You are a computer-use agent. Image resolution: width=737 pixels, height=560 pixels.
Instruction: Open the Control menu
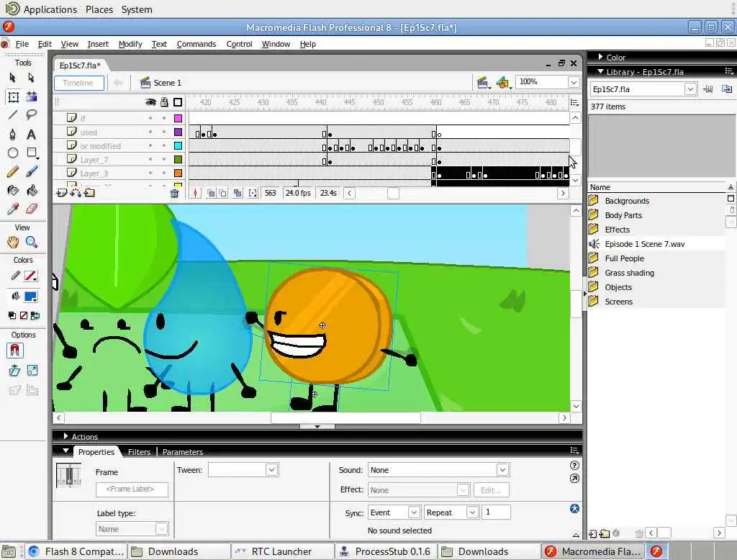(x=239, y=44)
